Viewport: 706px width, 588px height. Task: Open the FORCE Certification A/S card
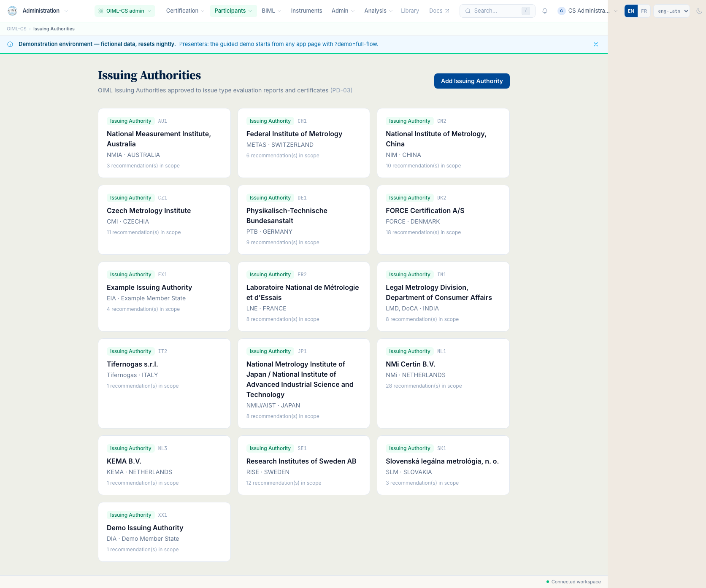(x=443, y=220)
